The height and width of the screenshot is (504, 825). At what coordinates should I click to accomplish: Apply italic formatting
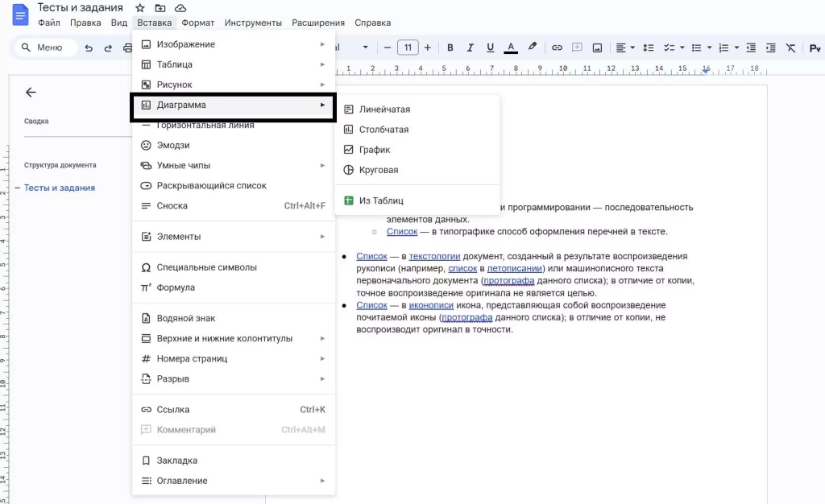pyautogui.click(x=470, y=48)
